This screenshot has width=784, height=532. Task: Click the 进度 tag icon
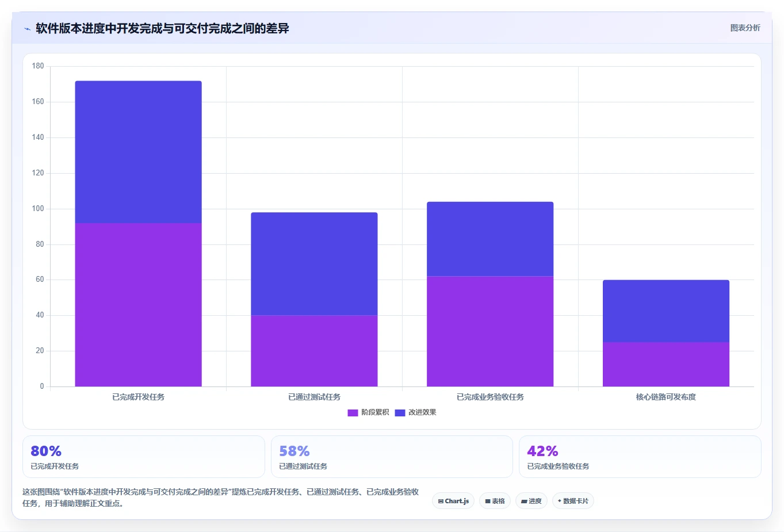(524, 502)
